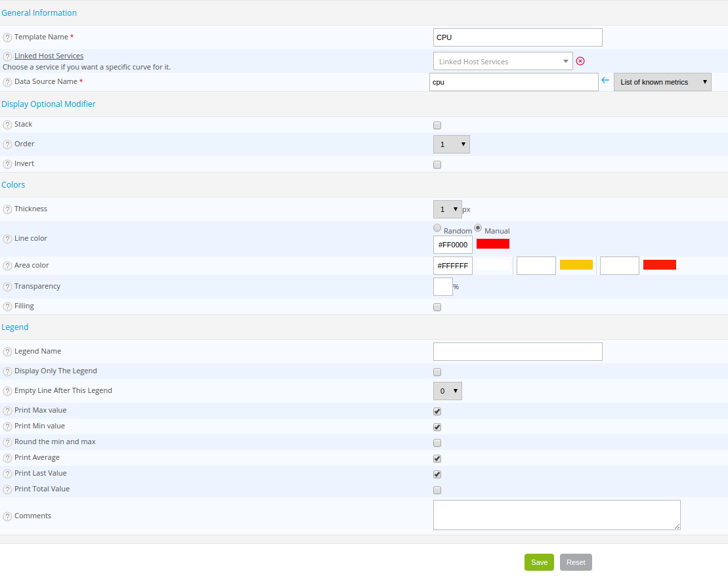Image resolution: width=728 pixels, height=576 pixels.
Task: Select the Random line color radio button
Action: (437, 228)
